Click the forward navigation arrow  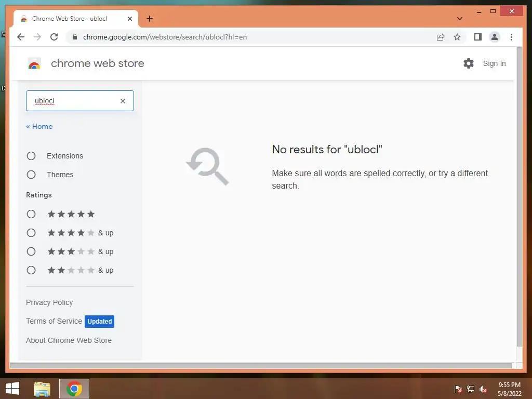pyautogui.click(x=37, y=37)
